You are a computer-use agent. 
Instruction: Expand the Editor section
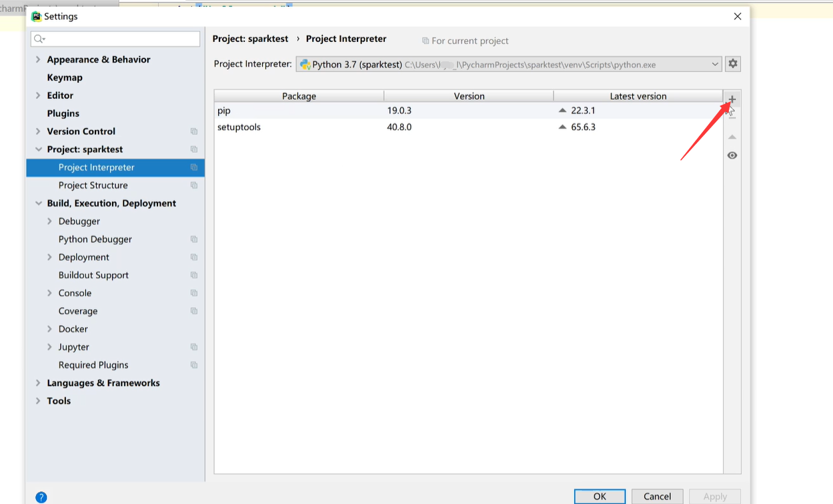[x=38, y=95]
